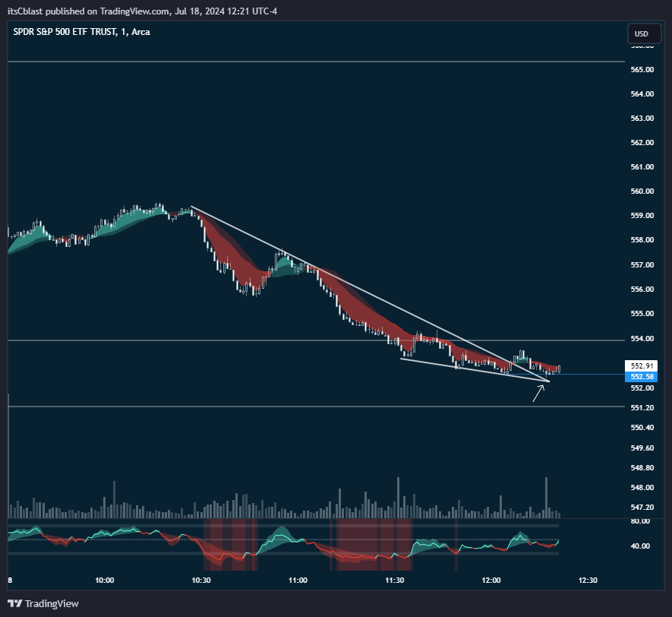The image size is (672, 617).
Task: Click the 563.00 price axis label
Action: [642, 119]
